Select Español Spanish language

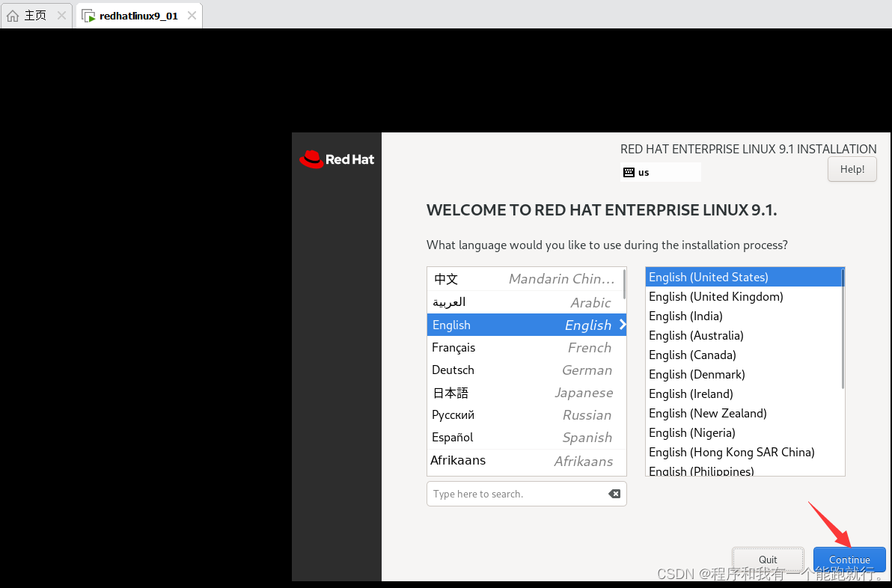pyautogui.click(x=526, y=438)
